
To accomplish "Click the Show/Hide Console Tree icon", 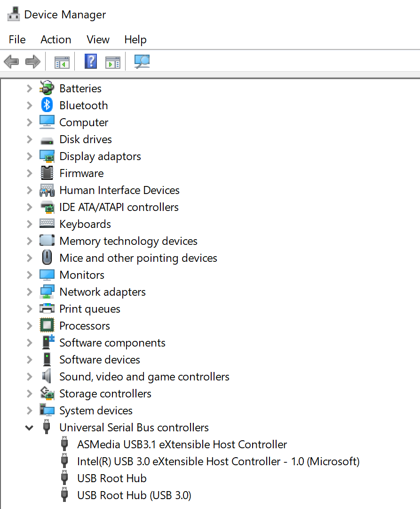I will pyautogui.click(x=62, y=61).
